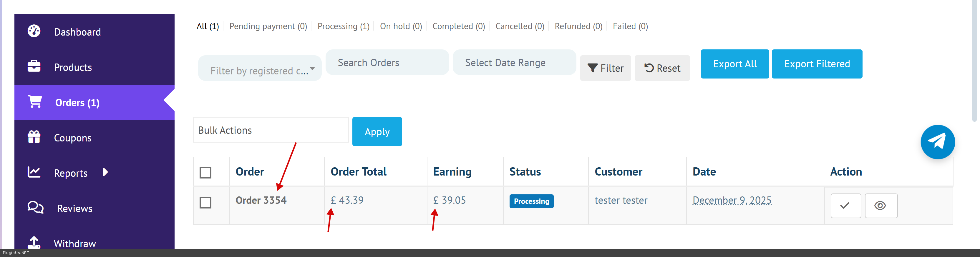Click the Search Orders input field
980x257 pixels.
point(387,63)
